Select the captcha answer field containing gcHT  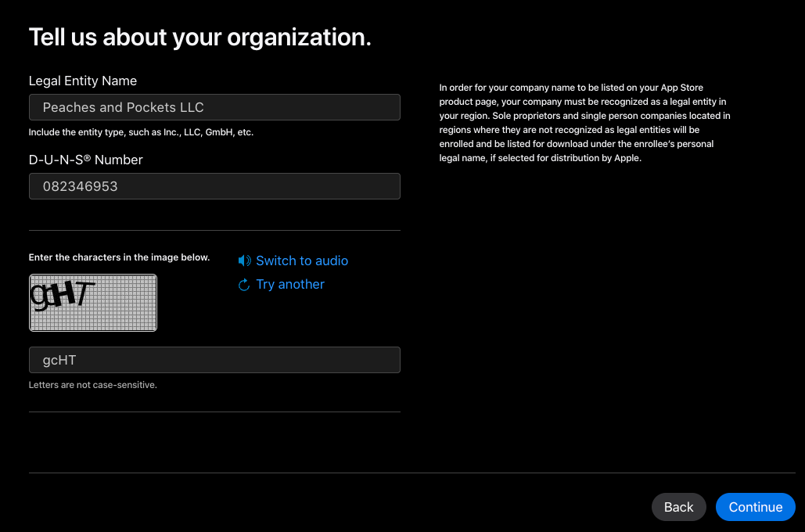click(214, 360)
